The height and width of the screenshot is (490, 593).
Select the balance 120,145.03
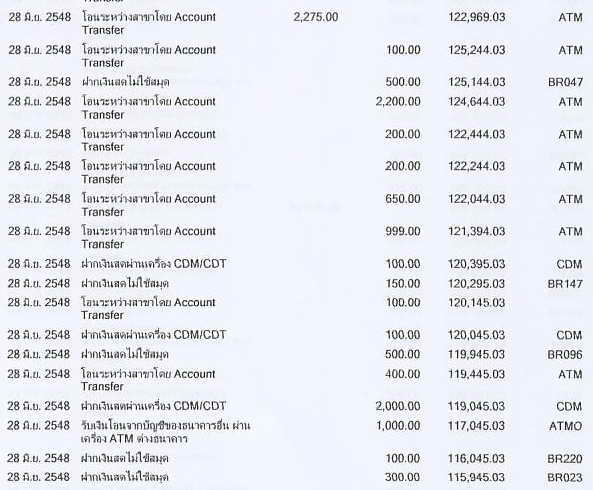(x=477, y=303)
